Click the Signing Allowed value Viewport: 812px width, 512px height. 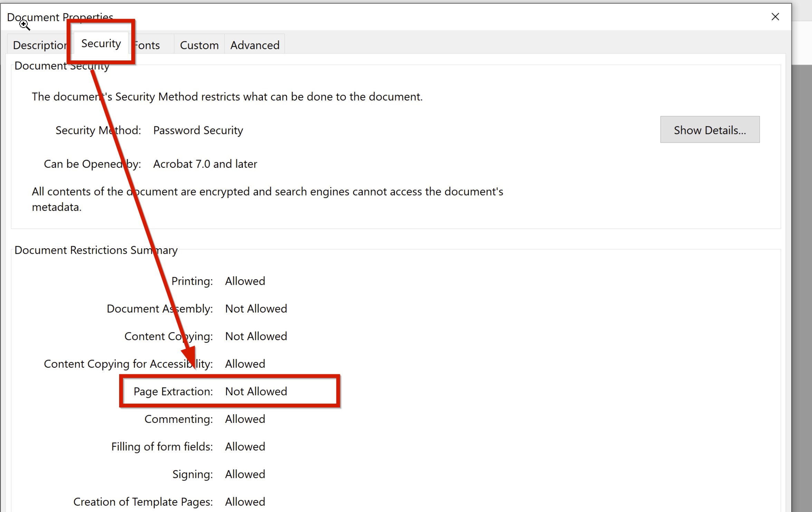pos(245,474)
